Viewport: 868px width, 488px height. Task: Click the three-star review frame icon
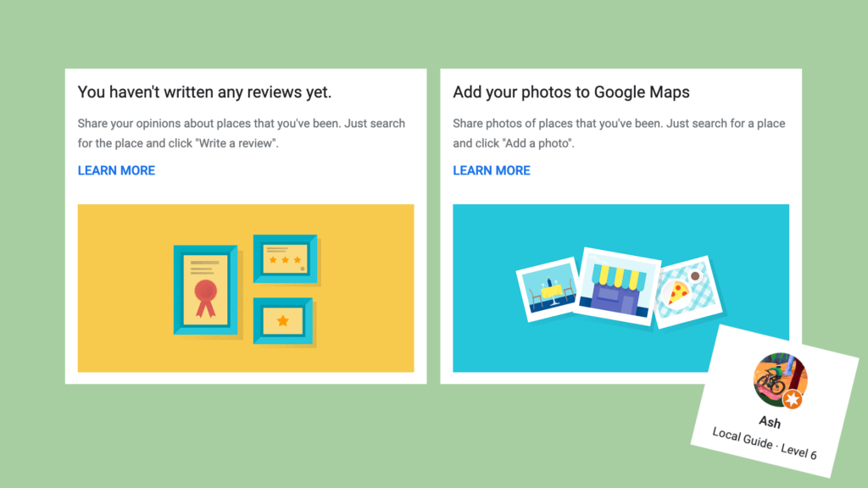(x=286, y=259)
